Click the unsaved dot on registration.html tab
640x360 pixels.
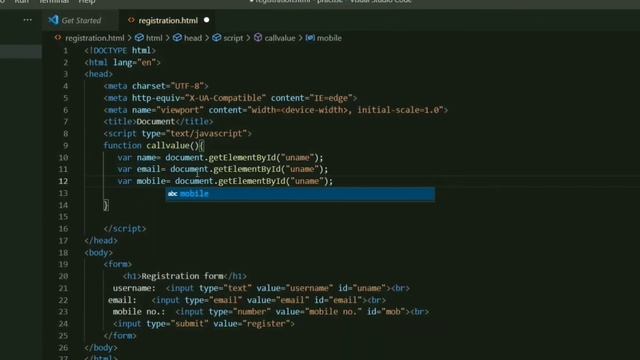tap(207, 20)
